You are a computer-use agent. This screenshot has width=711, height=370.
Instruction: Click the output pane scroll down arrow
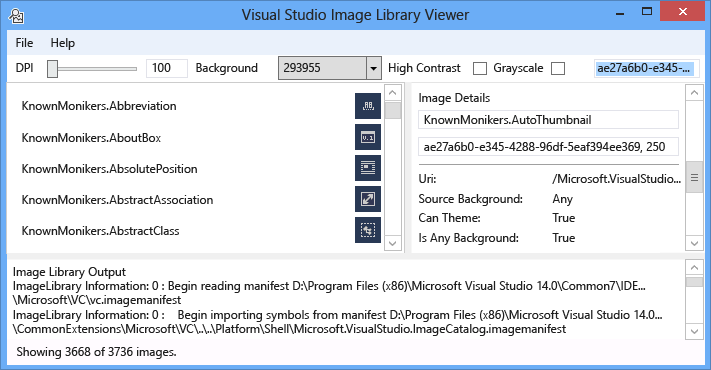tap(694, 331)
